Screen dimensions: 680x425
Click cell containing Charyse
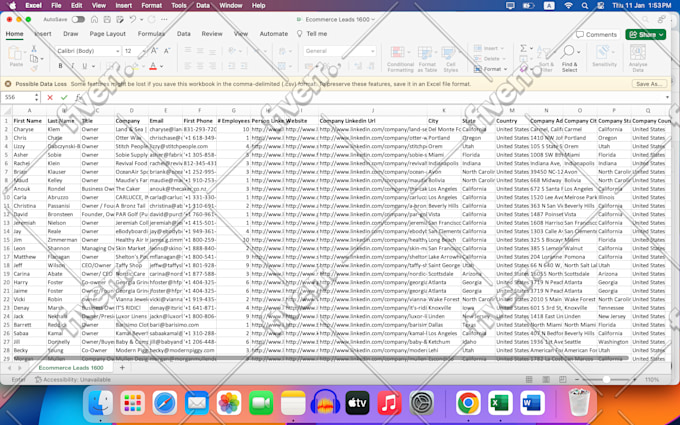29,129
